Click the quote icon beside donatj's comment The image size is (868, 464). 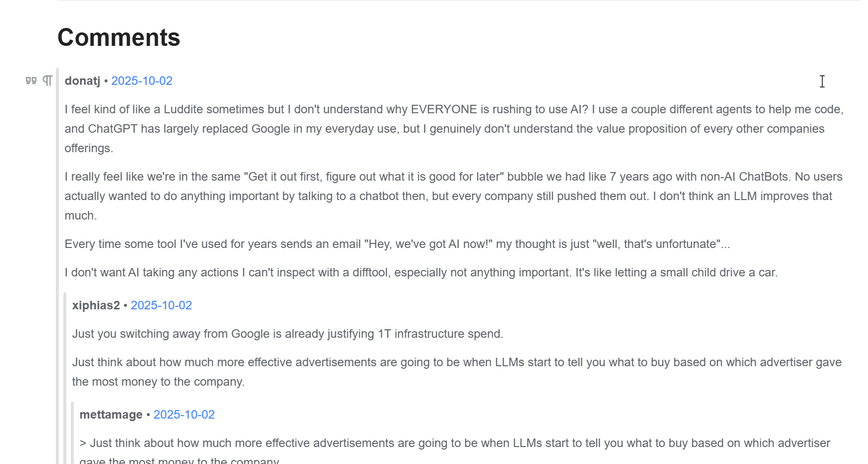pyautogui.click(x=31, y=81)
